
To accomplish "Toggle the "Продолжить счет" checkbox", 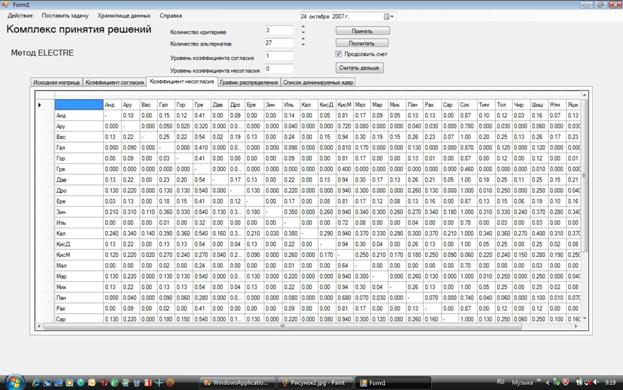I will click(339, 54).
